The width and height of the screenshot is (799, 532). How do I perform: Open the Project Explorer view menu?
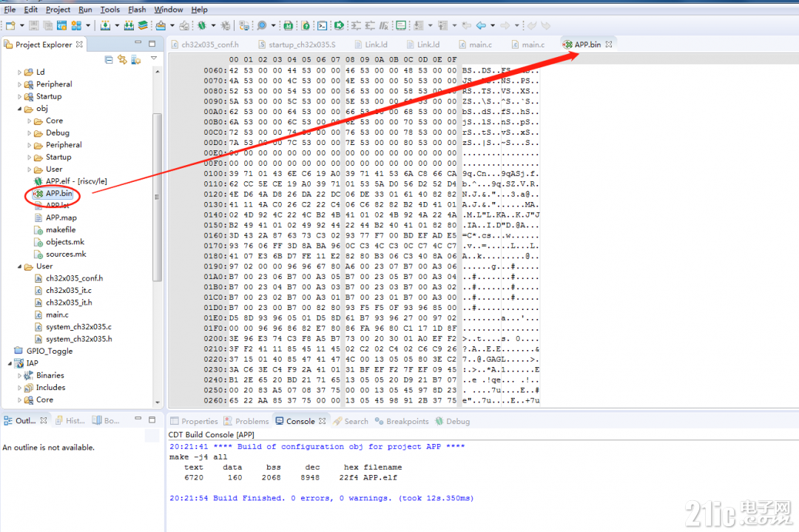point(153,59)
